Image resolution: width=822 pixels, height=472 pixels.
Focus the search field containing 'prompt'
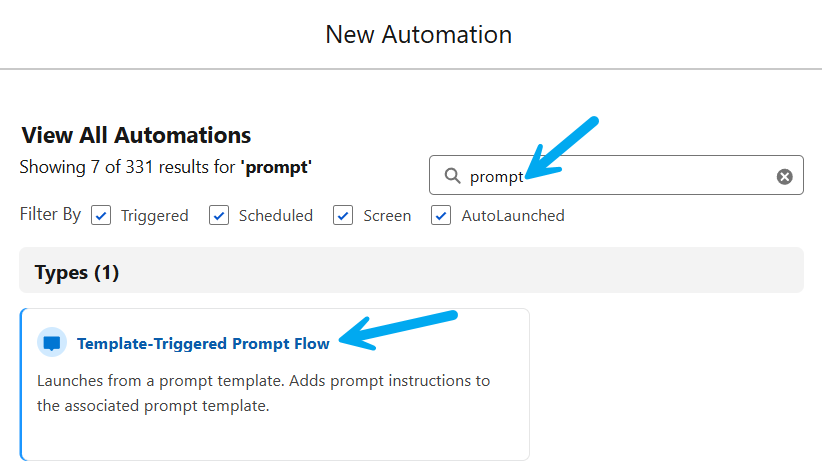(x=620, y=177)
